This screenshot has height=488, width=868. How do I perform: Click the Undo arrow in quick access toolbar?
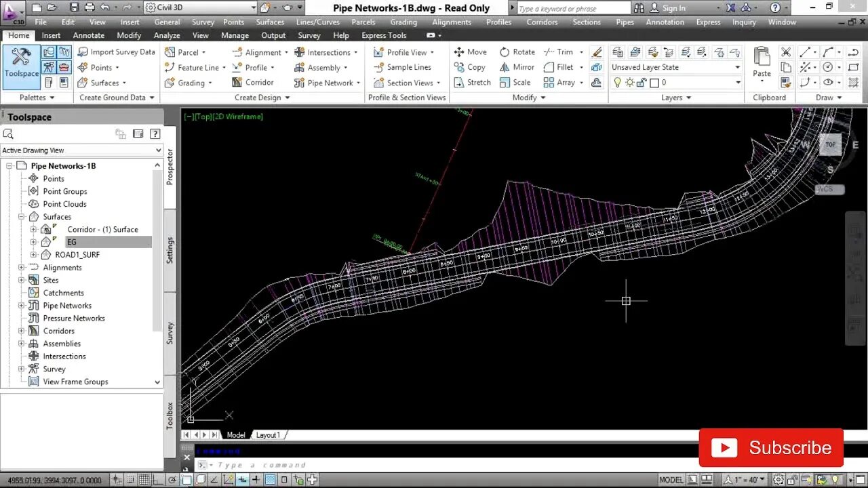104,7
